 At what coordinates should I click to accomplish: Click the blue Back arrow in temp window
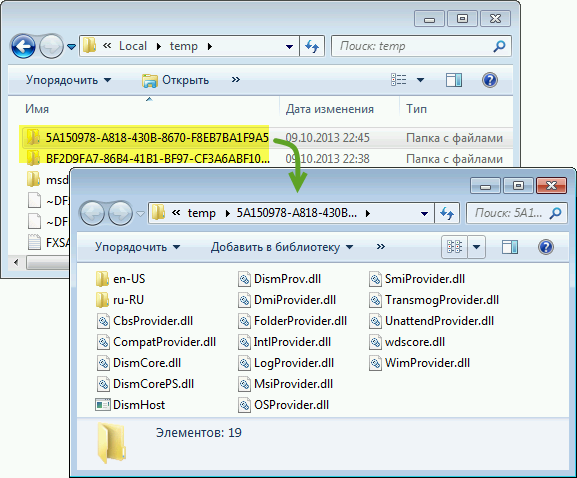[x=23, y=46]
